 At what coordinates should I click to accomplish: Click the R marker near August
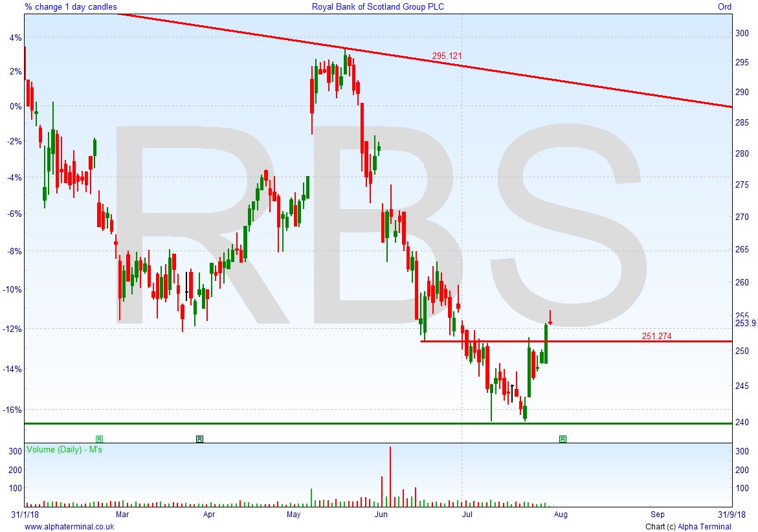563,439
